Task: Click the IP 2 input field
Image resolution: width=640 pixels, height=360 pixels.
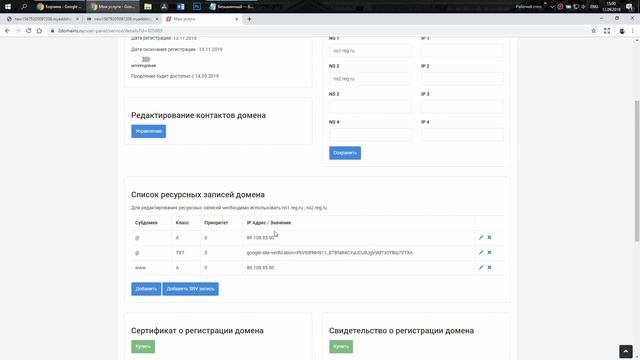Action: coord(462,79)
